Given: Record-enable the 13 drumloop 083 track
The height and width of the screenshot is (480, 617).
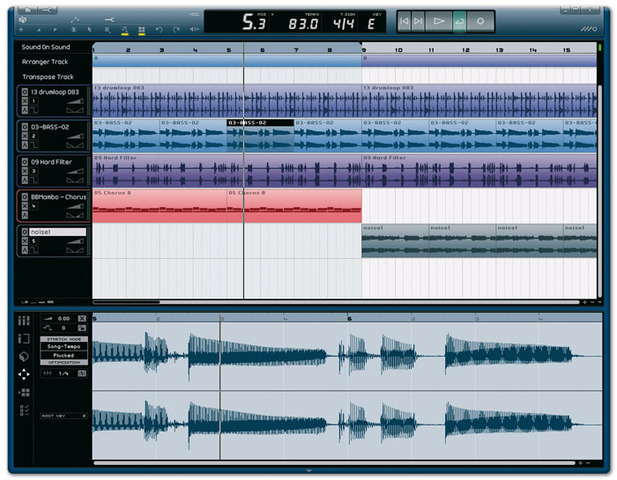Looking at the screenshot, I should tap(25, 92).
